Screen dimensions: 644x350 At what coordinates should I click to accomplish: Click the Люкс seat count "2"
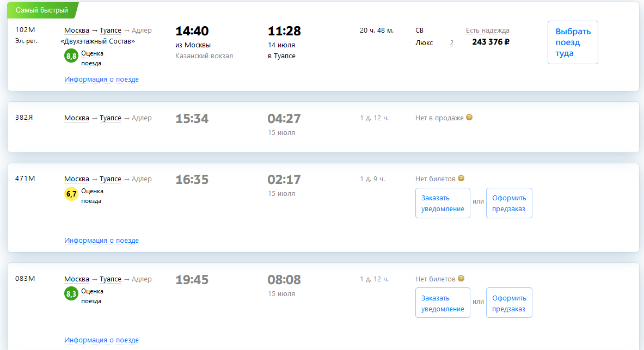[x=452, y=42]
